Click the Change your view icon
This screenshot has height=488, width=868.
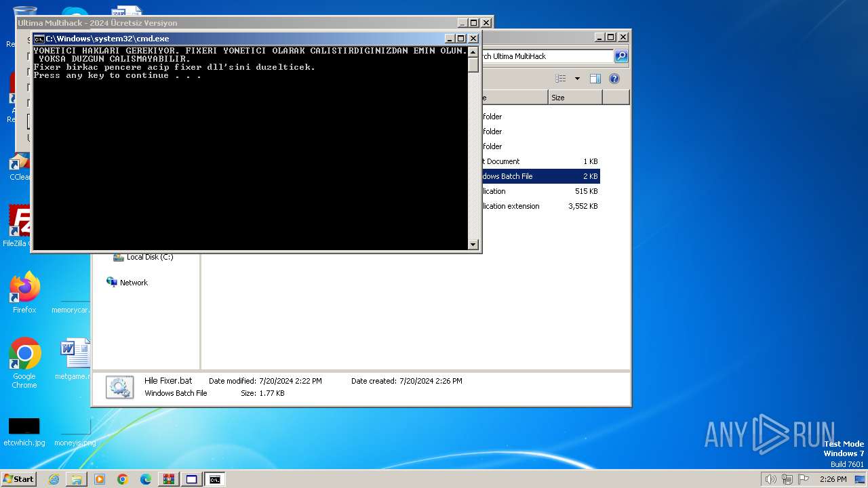(x=560, y=79)
